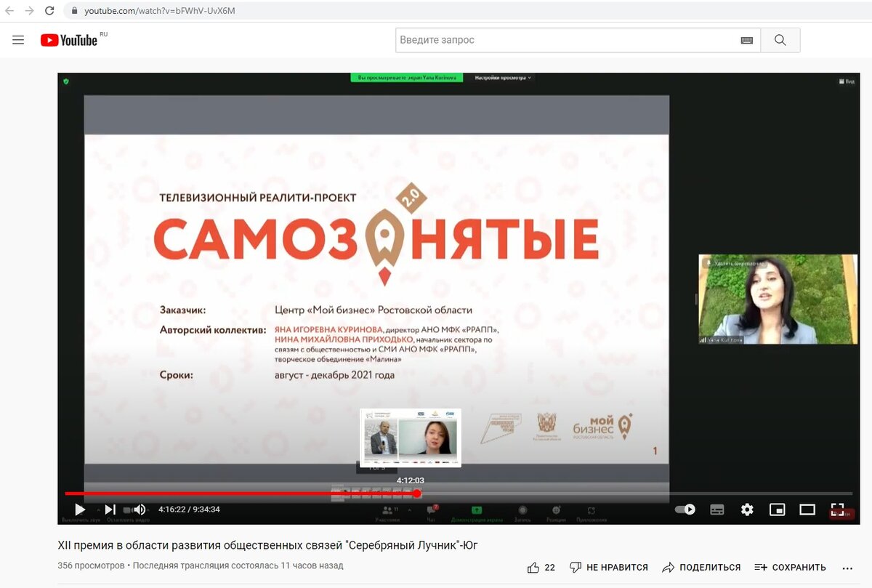Switch to theater mode
Viewport: 872px width, 588px height.
point(807,510)
